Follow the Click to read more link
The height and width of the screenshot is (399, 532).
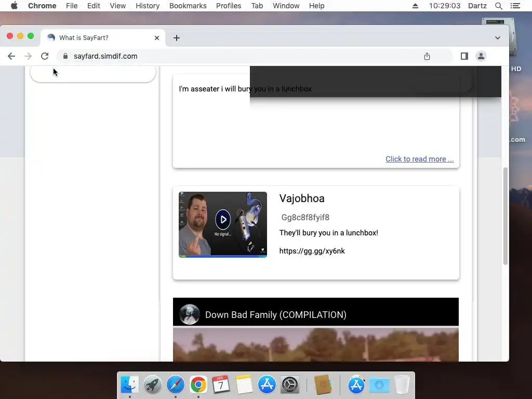(419, 159)
